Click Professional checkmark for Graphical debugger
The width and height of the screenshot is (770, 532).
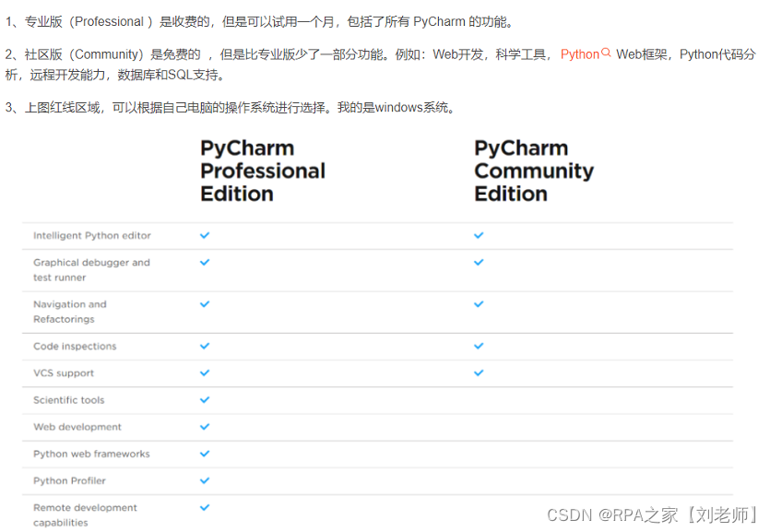[205, 262]
